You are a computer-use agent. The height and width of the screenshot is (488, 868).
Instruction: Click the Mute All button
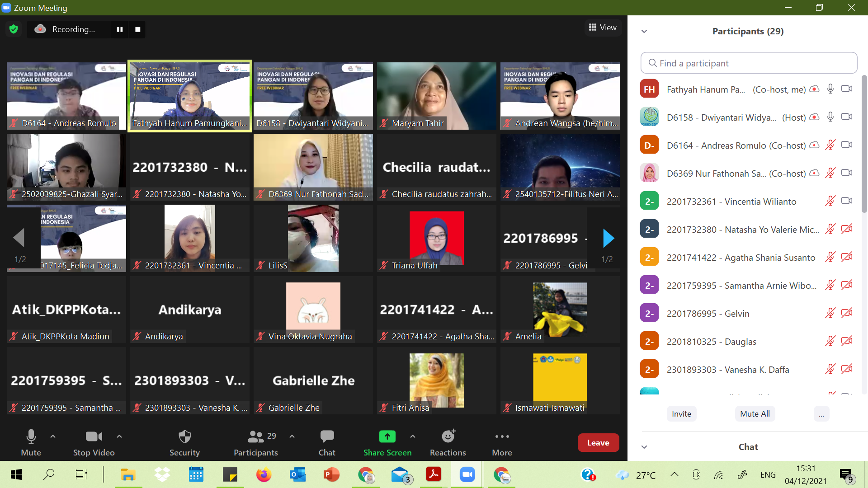tap(755, 414)
